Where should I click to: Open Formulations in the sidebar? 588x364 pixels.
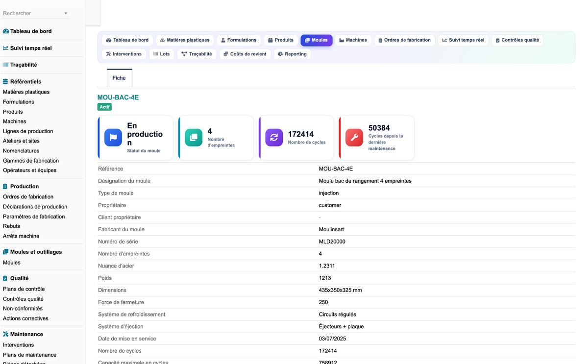pyautogui.click(x=19, y=102)
